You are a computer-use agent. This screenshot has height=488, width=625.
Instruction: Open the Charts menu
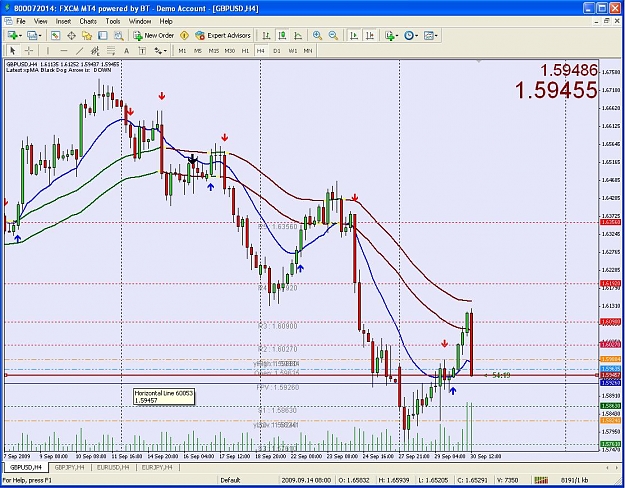click(88, 21)
